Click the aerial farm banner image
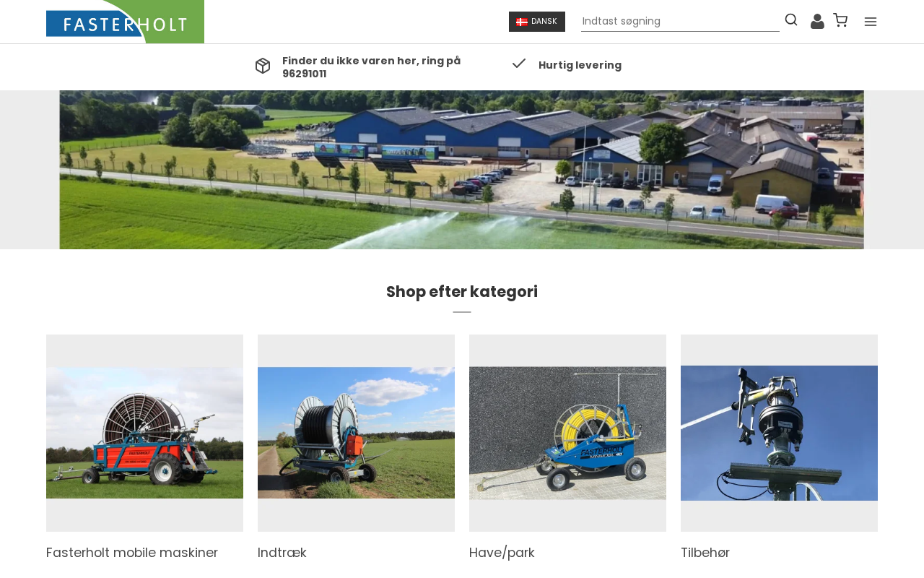 [461, 170]
